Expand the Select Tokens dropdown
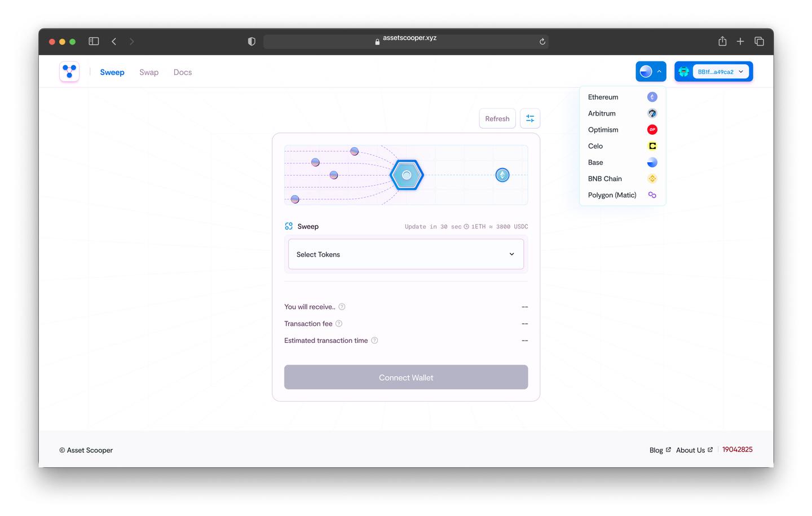 click(406, 254)
